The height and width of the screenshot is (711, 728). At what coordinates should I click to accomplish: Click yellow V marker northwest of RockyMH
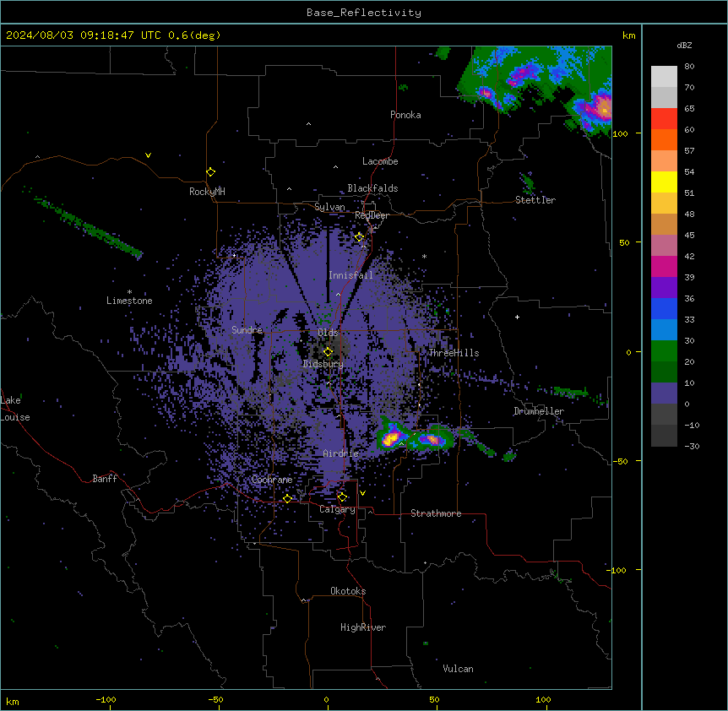click(x=148, y=155)
